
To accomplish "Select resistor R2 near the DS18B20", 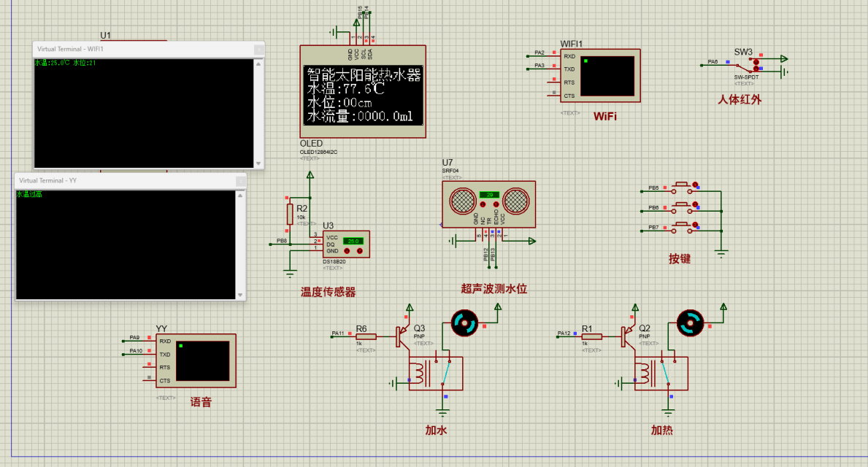I will [x=290, y=214].
